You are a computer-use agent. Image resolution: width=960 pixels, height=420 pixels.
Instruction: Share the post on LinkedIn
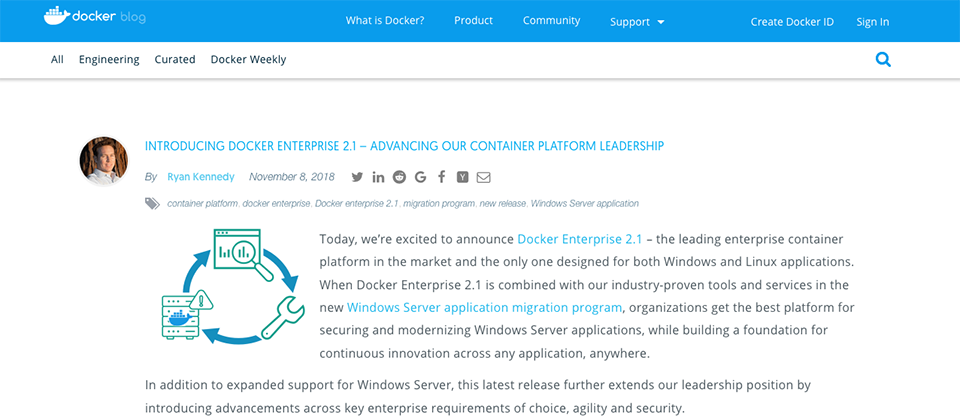pyautogui.click(x=378, y=177)
